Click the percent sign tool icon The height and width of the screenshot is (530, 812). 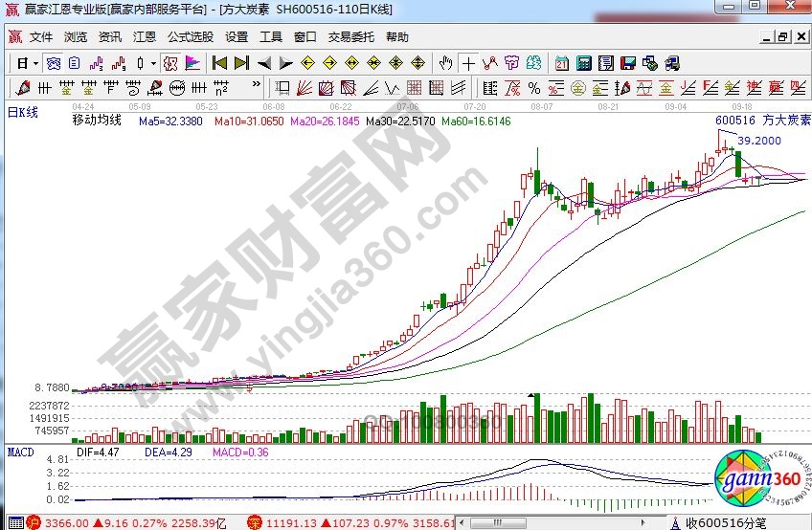(x=533, y=88)
